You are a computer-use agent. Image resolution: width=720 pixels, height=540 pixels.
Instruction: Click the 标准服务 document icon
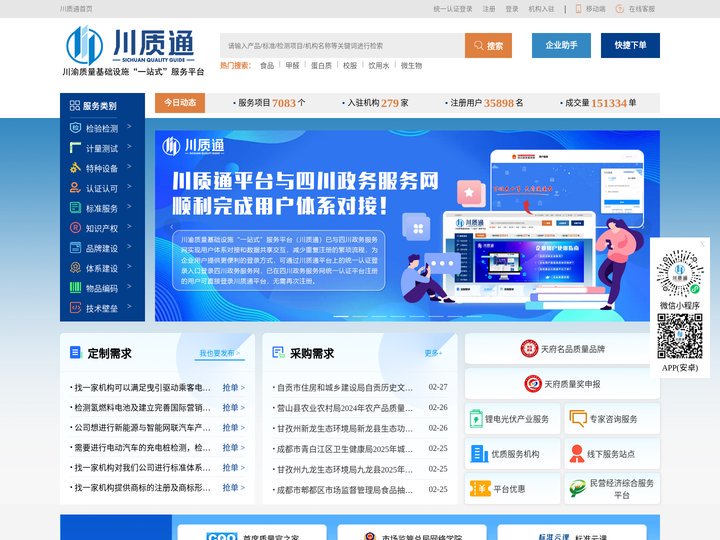75,208
